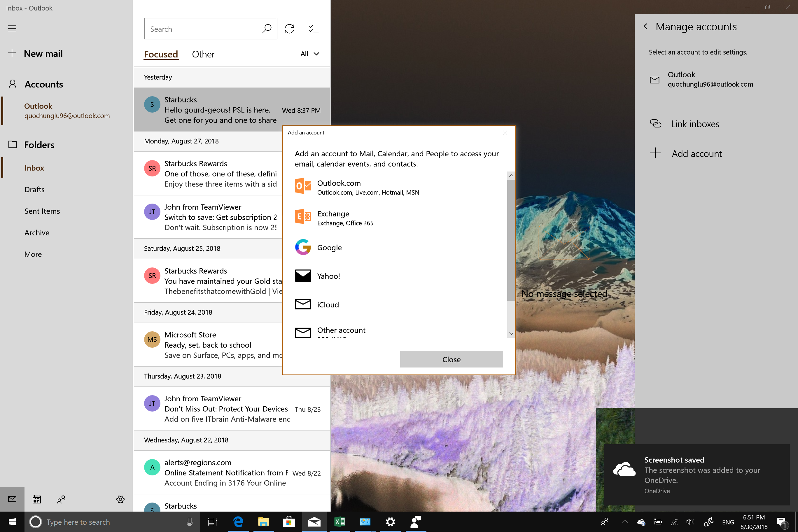
Task: Switch to People view icon
Action: click(x=61, y=499)
